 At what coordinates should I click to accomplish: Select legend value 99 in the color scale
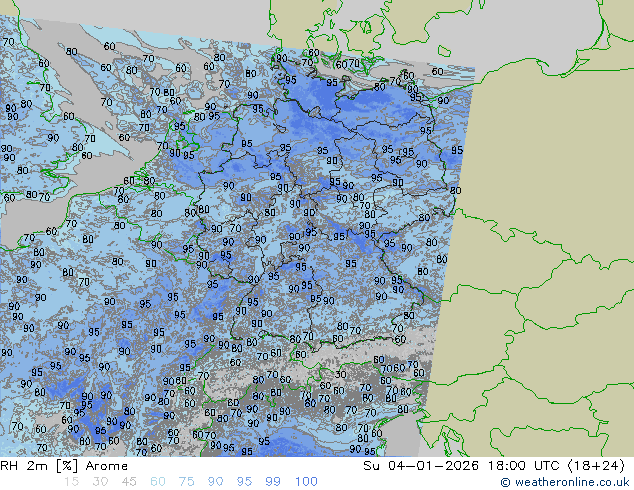[273, 482]
